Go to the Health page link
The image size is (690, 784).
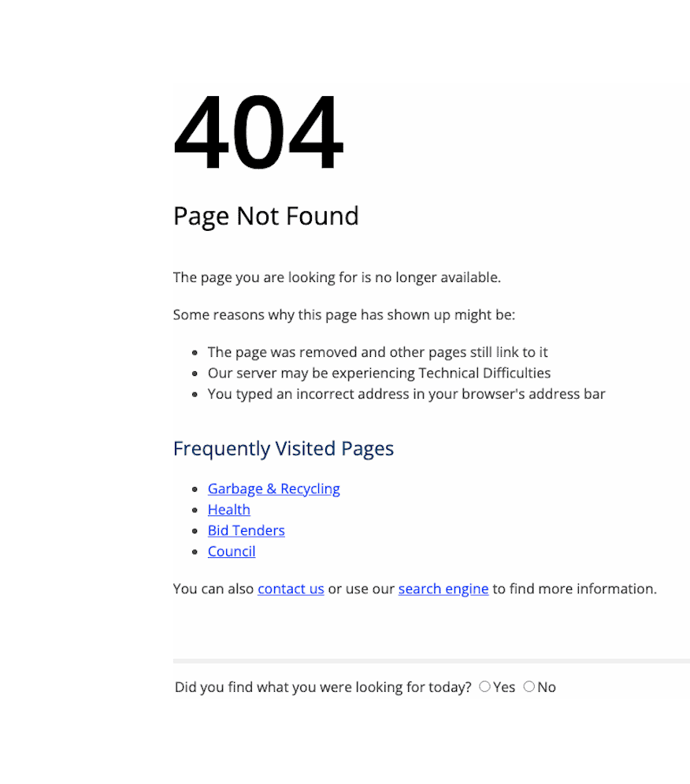[229, 510]
